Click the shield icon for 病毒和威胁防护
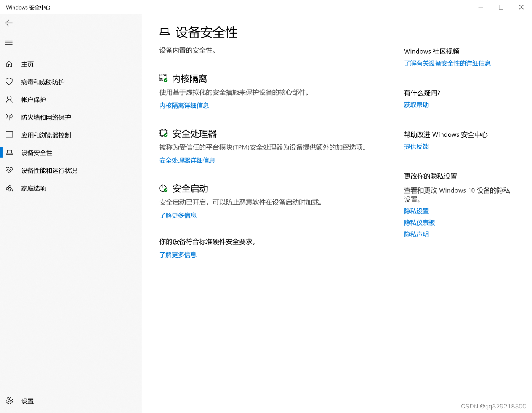This screenshot has width=532, height=413. point(9,82)
